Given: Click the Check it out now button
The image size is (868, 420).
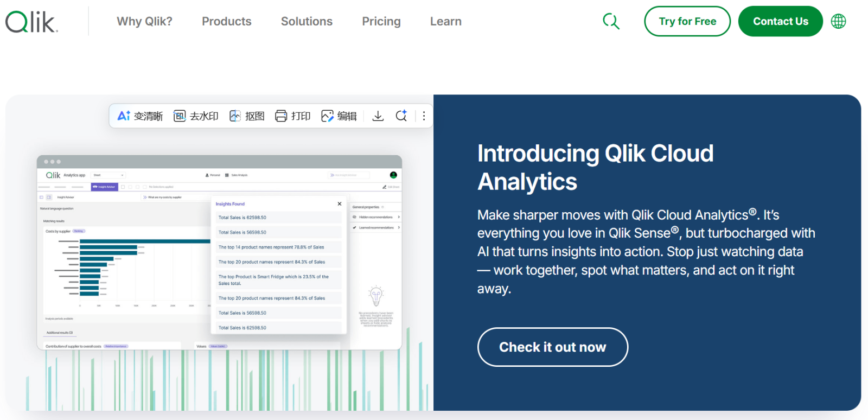Looking at the screenshot, I should (x=553, y=347).
